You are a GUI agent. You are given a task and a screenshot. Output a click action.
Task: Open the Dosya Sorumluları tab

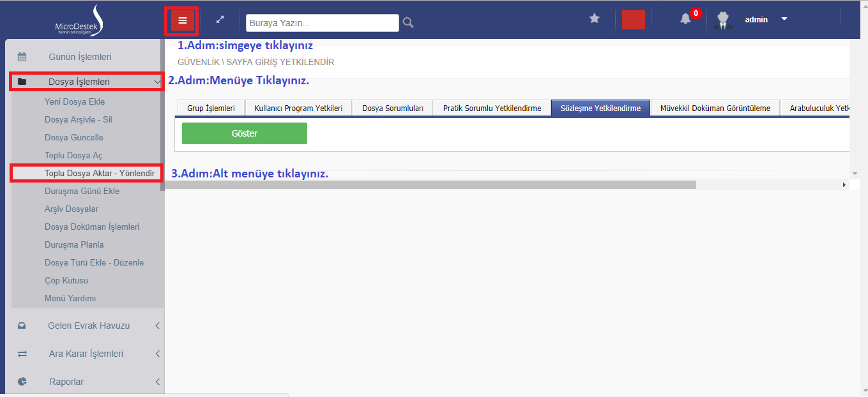pyautogui.click(x=392, y=109)
